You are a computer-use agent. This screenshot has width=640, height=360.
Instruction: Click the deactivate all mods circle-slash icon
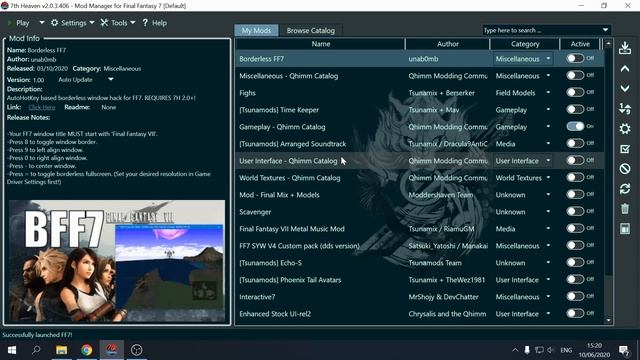click(624, 169)
